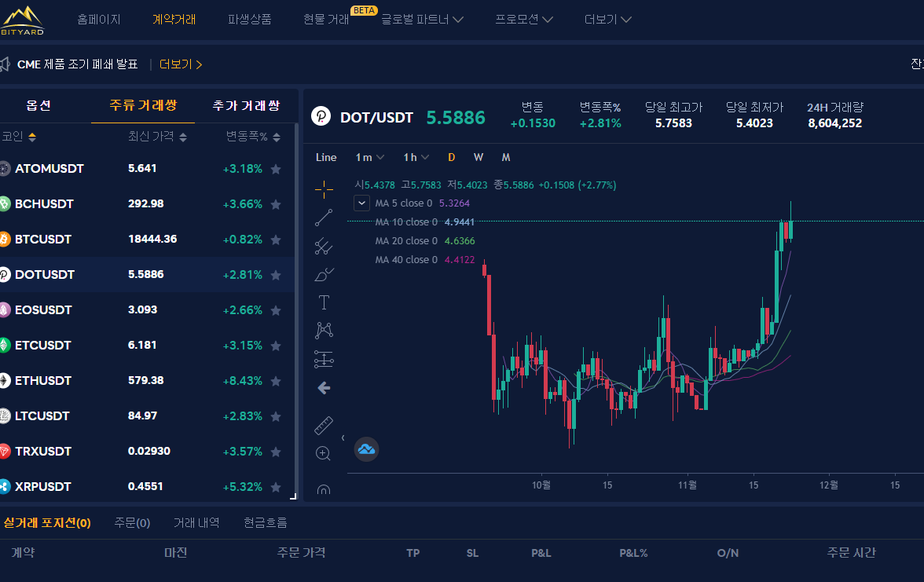The image size is (924, 582).
Task: Favorite ATOMUSDT with its star
Action: 276,169
